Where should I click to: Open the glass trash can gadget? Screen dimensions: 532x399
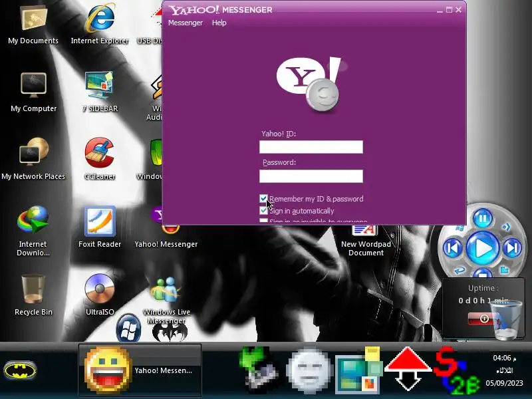point(506,321)
